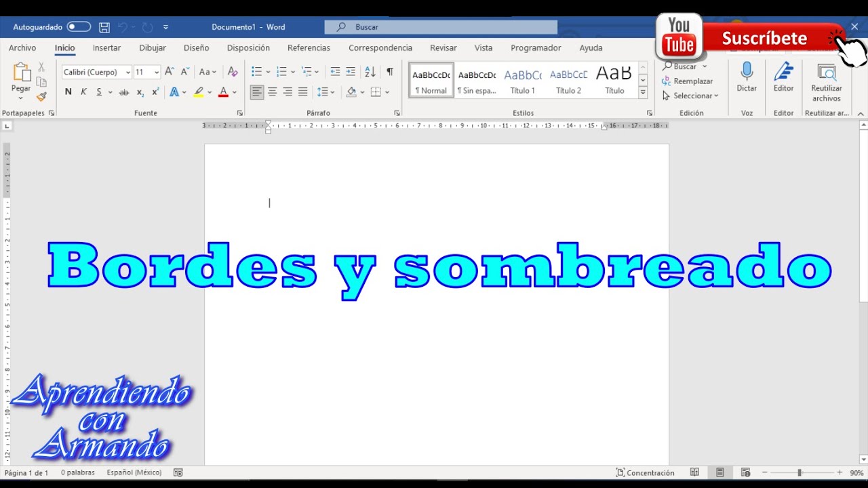Switch to the Vista tab
The height and width of the screenshot is (488, 868).
484,48
